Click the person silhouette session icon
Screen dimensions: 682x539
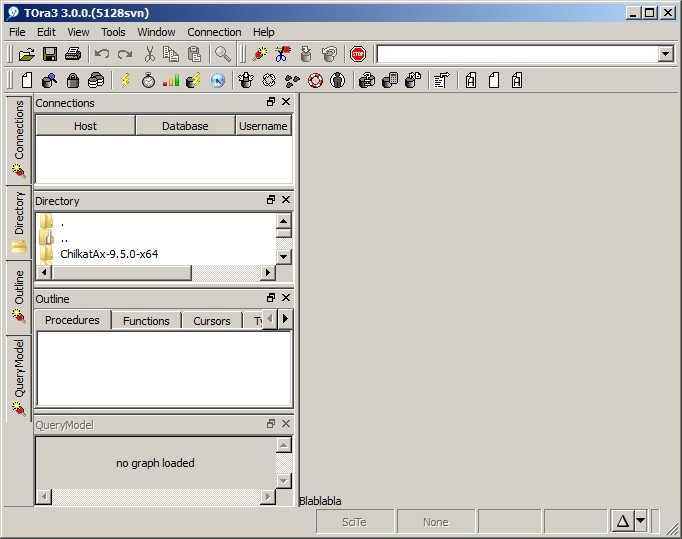pos(338,80)
